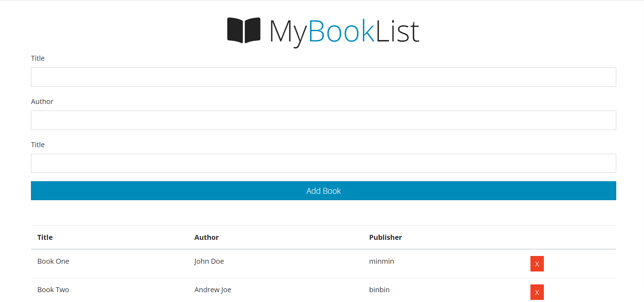644x302 pixels.
Task: Click the Add Book button
Action: click(323, 191)
